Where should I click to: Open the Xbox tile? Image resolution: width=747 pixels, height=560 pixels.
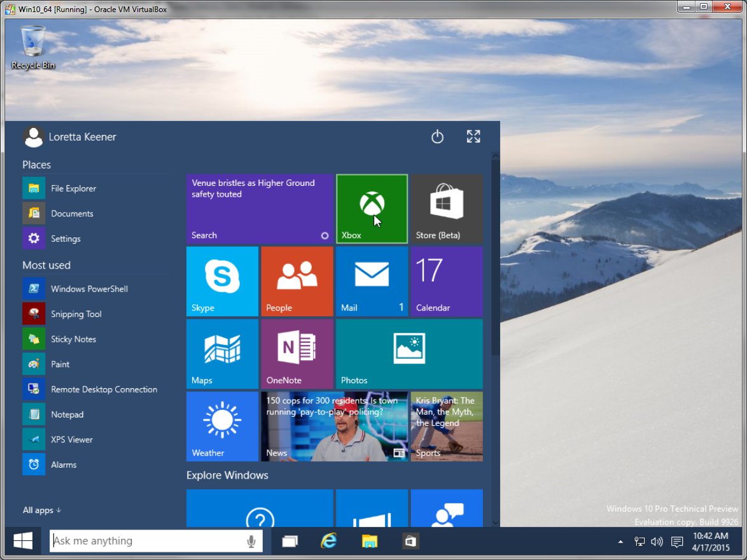click(372, 209)
